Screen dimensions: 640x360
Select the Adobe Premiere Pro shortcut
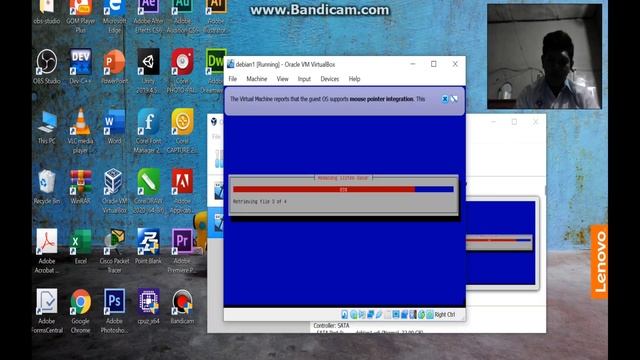(182, 251)
